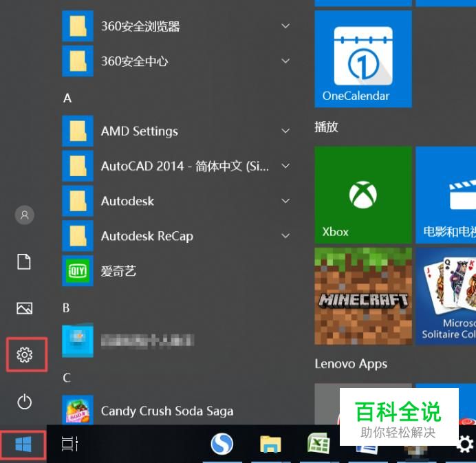Viewport: 476px width, 463px height.
Task: Open Excel from the taskbar
Action: [318, 443]
